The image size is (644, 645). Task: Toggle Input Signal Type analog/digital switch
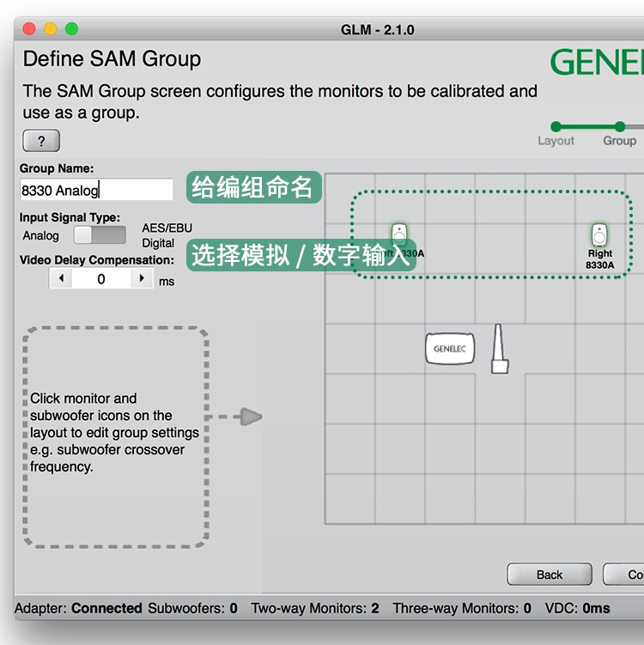(x=100, y=235)
